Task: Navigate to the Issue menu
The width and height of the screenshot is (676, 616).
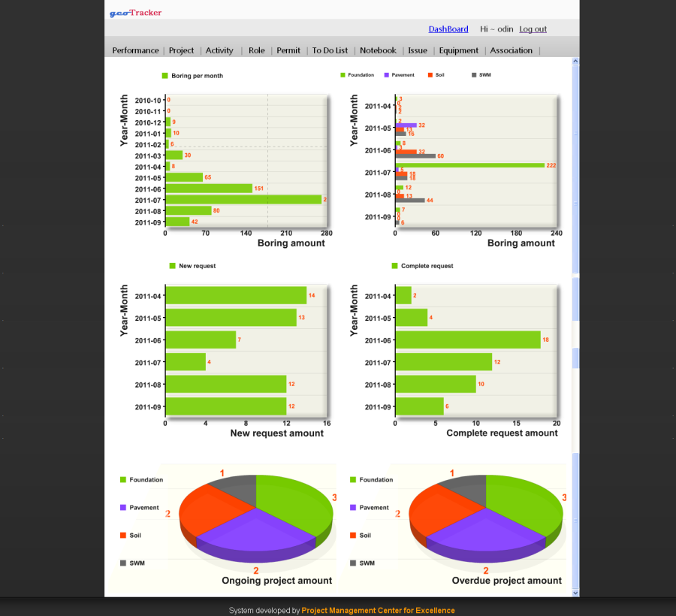Action: [418, 50]
